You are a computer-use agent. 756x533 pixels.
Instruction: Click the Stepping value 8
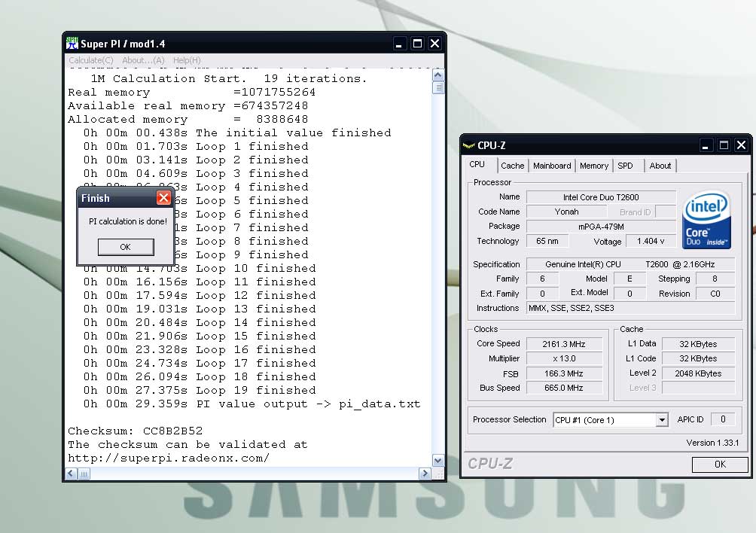(x=715, y=279)
